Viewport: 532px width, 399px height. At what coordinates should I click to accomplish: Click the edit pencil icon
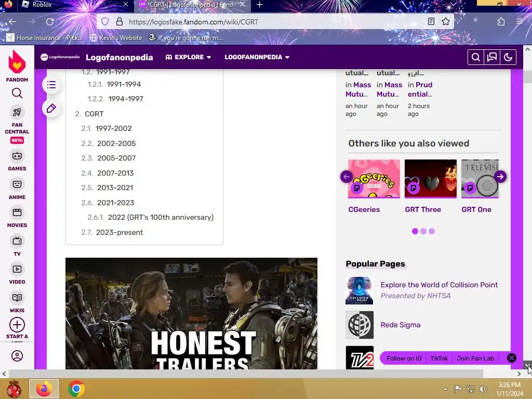[51, 109]
